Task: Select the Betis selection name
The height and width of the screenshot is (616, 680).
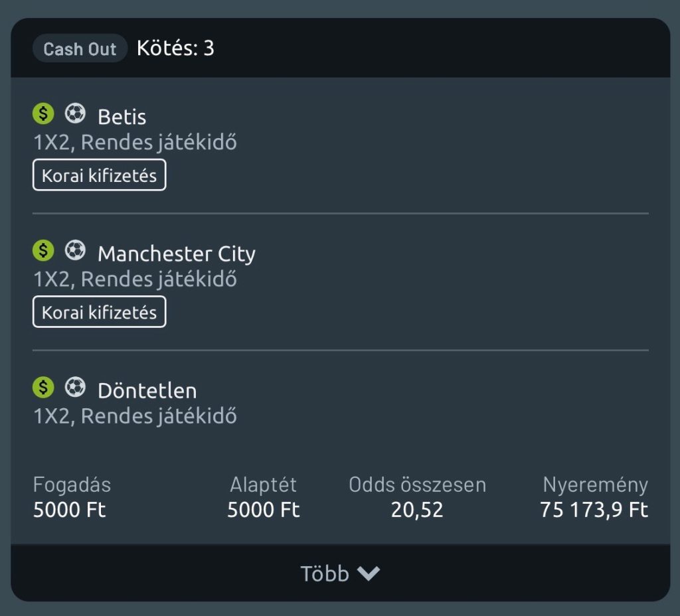Action: (x=122, y=117)
